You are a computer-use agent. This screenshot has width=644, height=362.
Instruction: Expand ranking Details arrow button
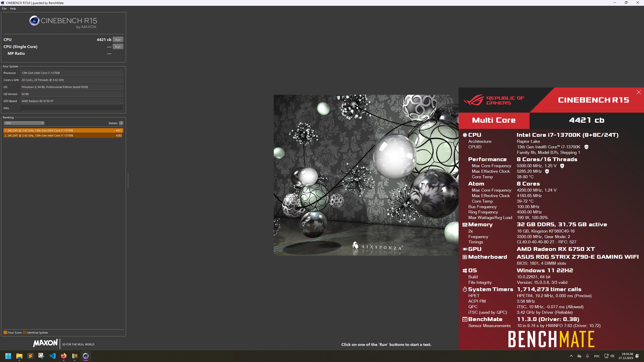(121, 123)
